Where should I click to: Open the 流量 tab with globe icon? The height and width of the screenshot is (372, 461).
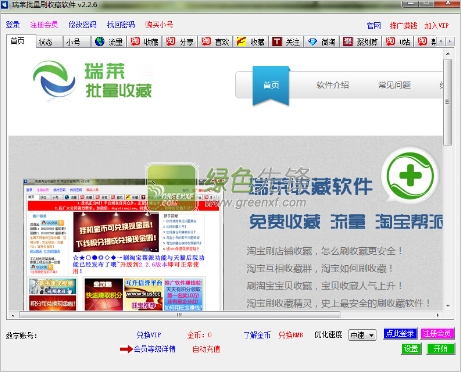click(x=109, y=42)
